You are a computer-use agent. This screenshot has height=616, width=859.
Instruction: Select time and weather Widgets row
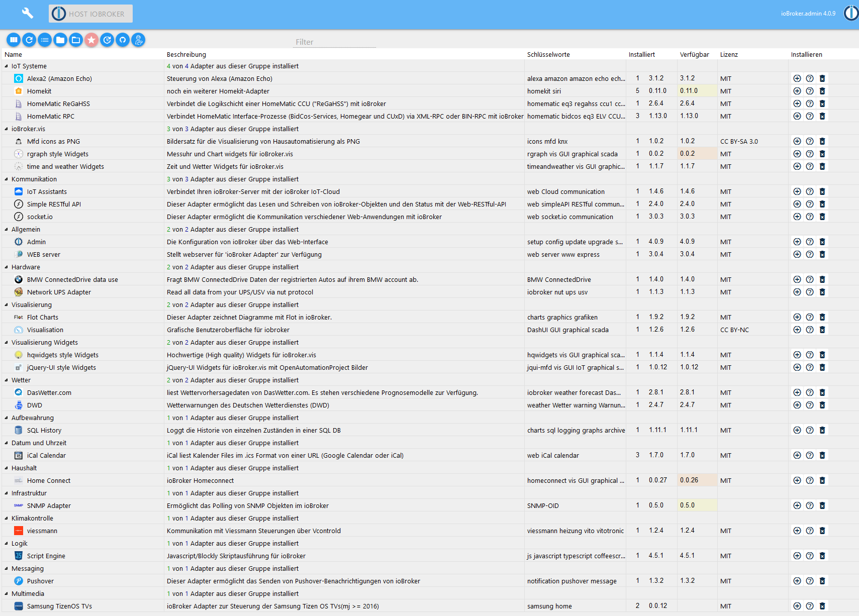click(x=429, y=166)
